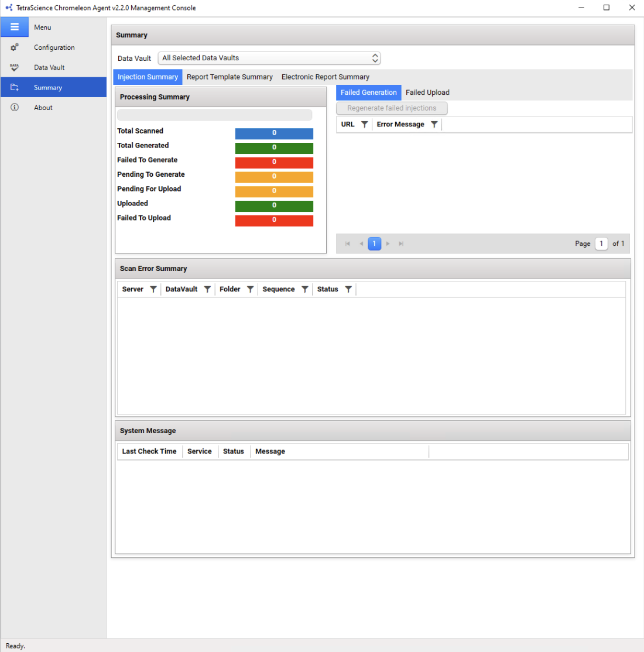The image size is (644, 652).
Task: Click the Service column header
Action: click(x=199, y=452)
